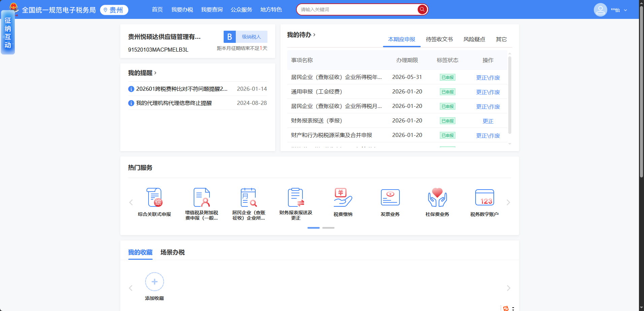This screenshot has width=644, height=311.
Task: Open the 202601跨税费种比对不符问题提醒 notice
Action: coord(182,89)
